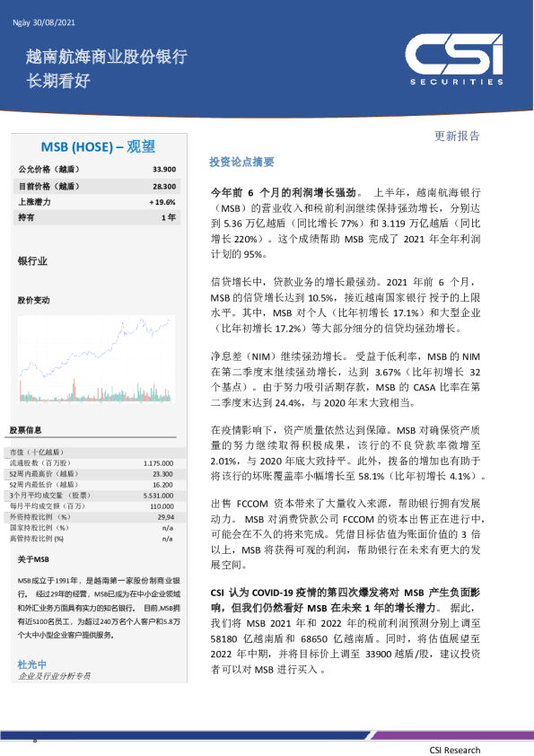
Task: Click the CSI Securities logo
Action: (454, 60)
